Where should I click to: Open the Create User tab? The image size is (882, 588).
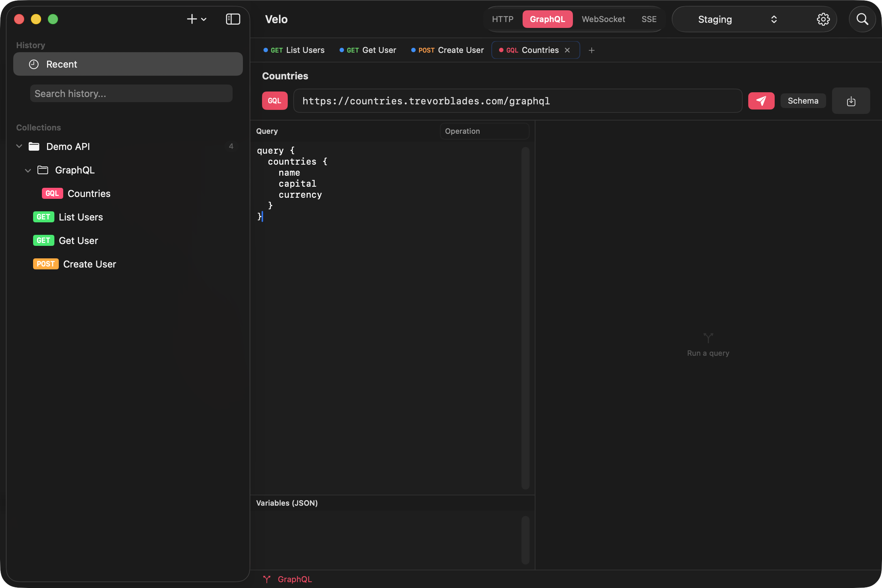(447, 50)
